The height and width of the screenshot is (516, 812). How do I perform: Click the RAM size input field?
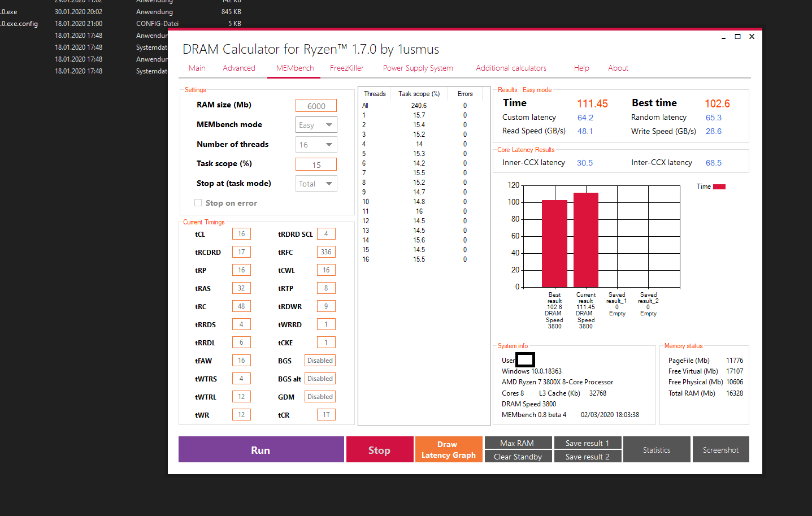316,106
